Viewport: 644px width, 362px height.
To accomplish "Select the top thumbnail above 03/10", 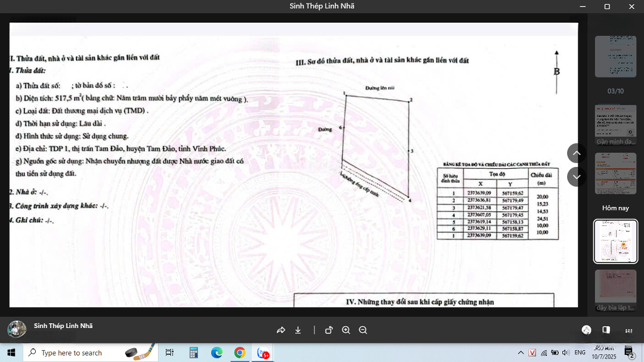I will [x=615, y=57].
